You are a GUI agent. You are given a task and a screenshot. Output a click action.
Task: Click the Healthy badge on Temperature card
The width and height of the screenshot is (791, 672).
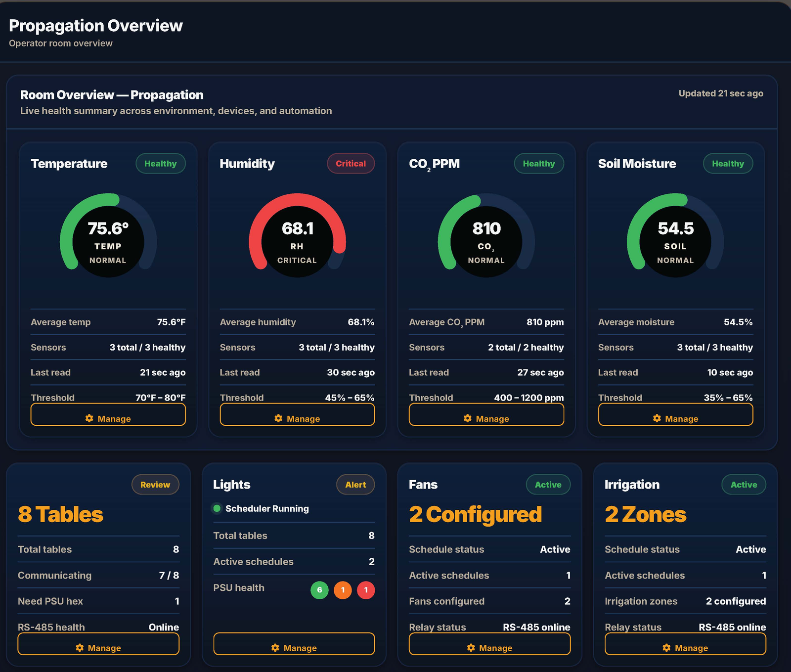(x=161, y=164)
